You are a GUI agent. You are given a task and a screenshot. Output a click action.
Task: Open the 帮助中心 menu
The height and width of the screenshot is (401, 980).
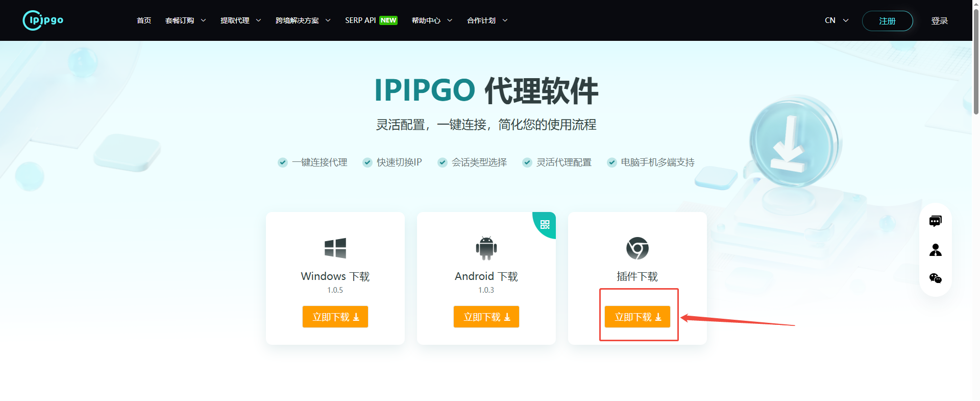click(x=432, y=20)
